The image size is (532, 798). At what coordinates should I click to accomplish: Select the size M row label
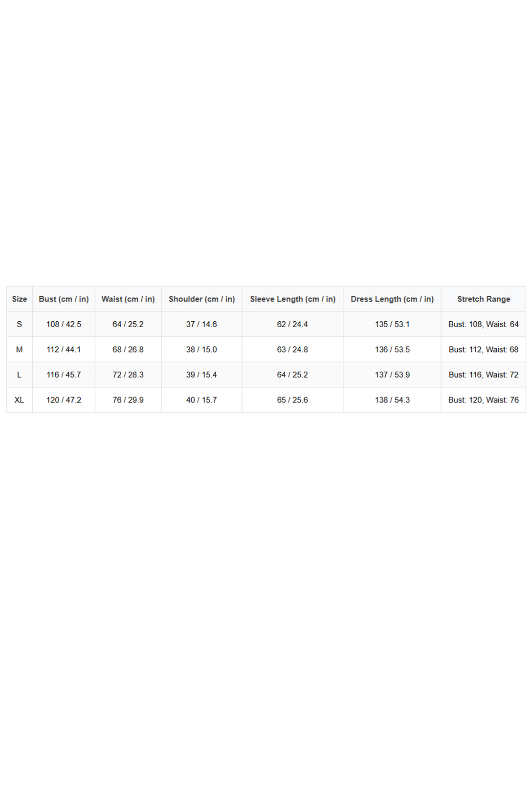[x=20, y=350]
